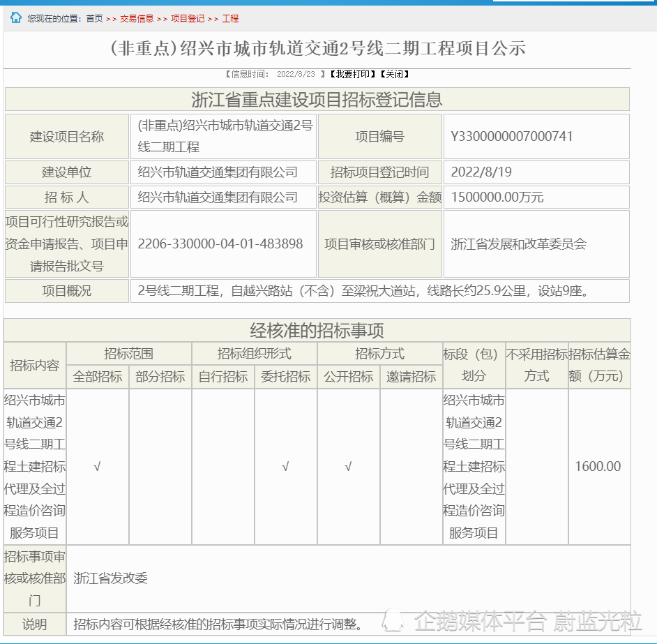Click the 我要打印 print link
The image size is (657, 644).
tap(352, 74)
